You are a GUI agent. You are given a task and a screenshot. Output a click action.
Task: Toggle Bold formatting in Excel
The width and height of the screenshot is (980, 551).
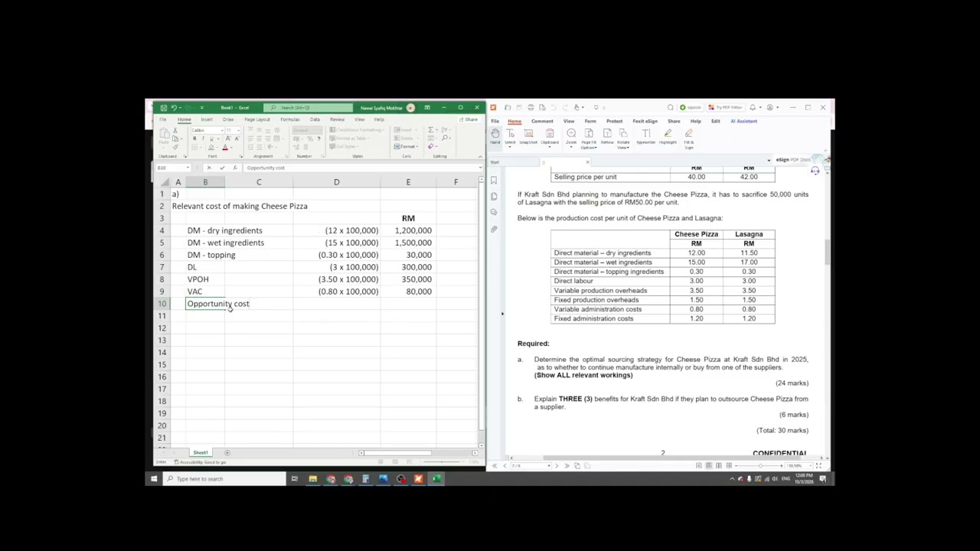pyautogui.click(x=194, y=139)
